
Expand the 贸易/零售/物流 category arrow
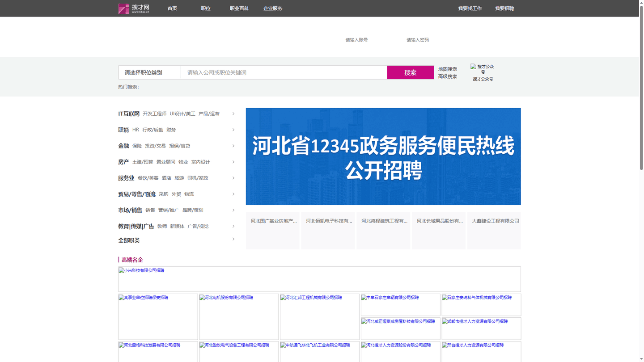[233, 194]
